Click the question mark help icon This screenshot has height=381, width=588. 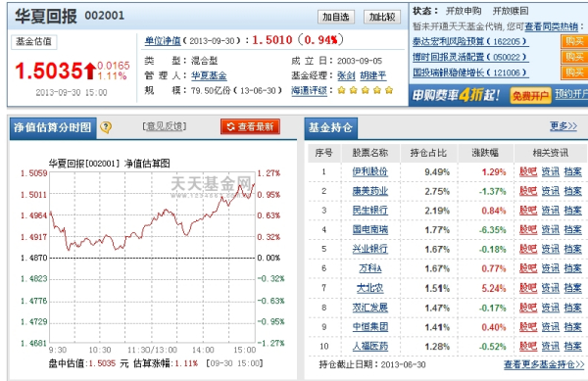pyautogui.click(x=106, y=127)
